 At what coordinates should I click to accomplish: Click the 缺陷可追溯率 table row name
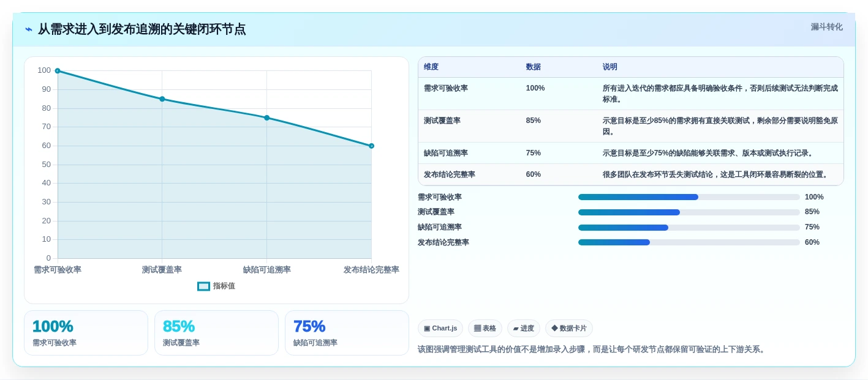(x=446, y=154)
